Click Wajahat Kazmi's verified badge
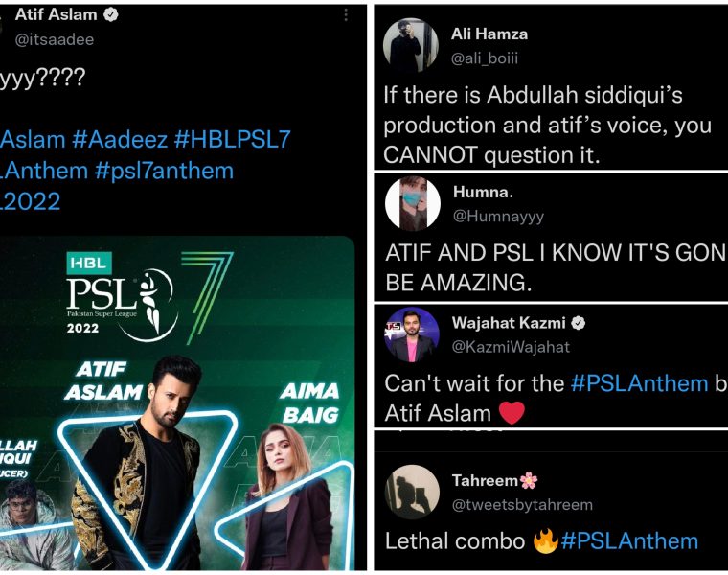 point(578,323)
